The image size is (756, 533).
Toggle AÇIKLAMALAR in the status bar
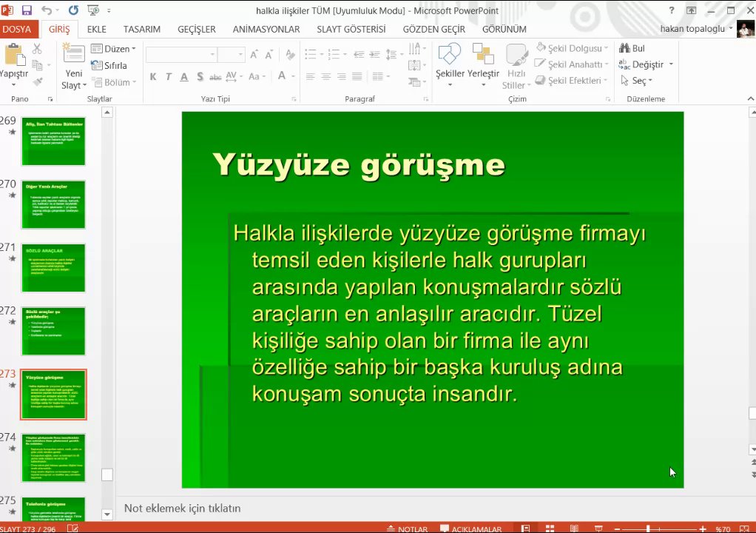coord(470,529)
